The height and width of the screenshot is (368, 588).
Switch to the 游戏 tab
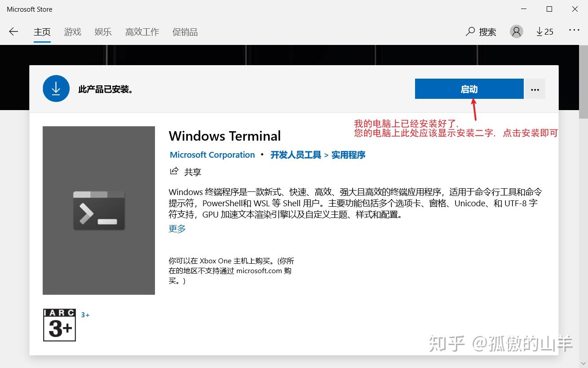pyautogui.click(x=72, y=31)
